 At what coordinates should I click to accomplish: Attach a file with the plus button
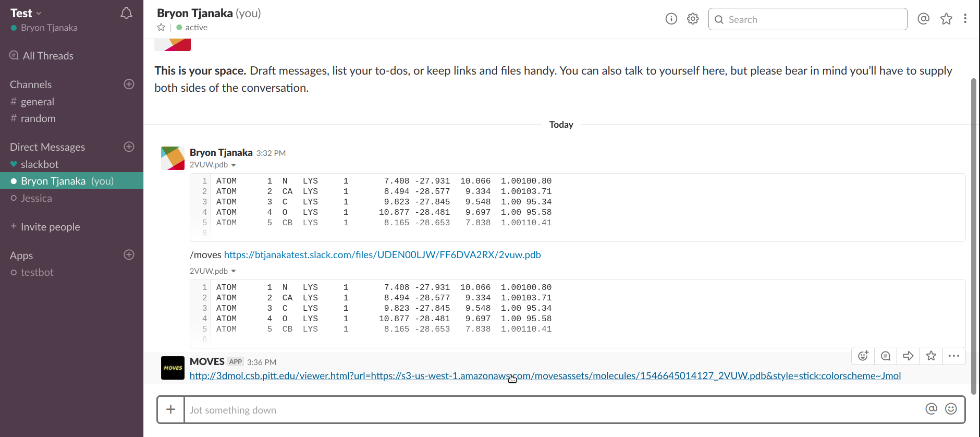170,409
